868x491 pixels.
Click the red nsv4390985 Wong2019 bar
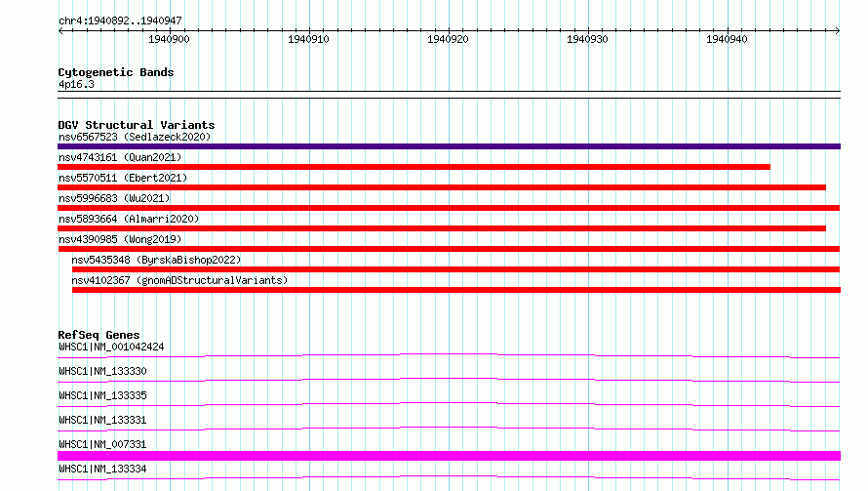point(449,249)
